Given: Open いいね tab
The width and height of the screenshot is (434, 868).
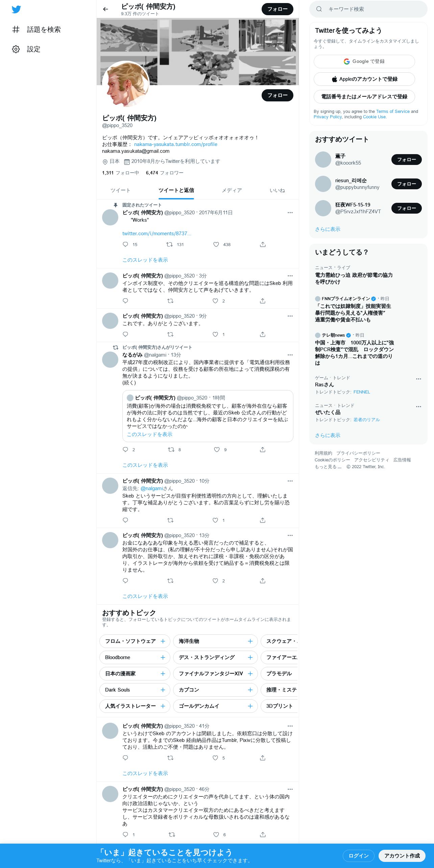Looking at the screenshot, I should [277, 191].
